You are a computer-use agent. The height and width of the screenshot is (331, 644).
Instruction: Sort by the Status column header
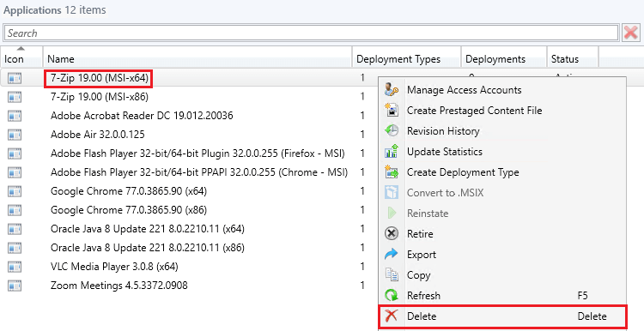[x=573, y=57]
